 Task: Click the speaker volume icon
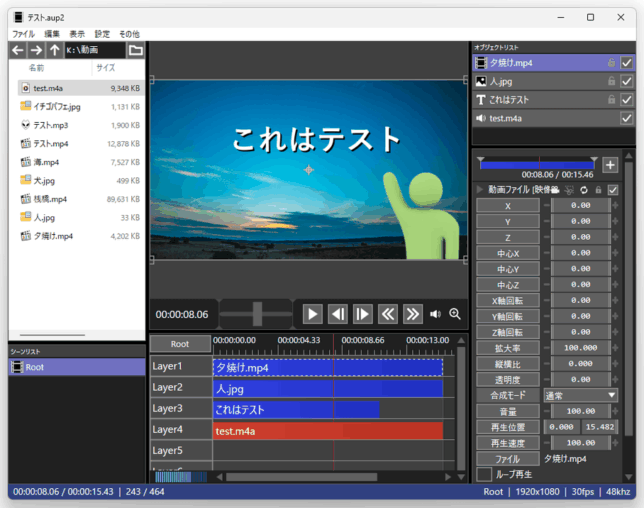[x=435, y=314]
